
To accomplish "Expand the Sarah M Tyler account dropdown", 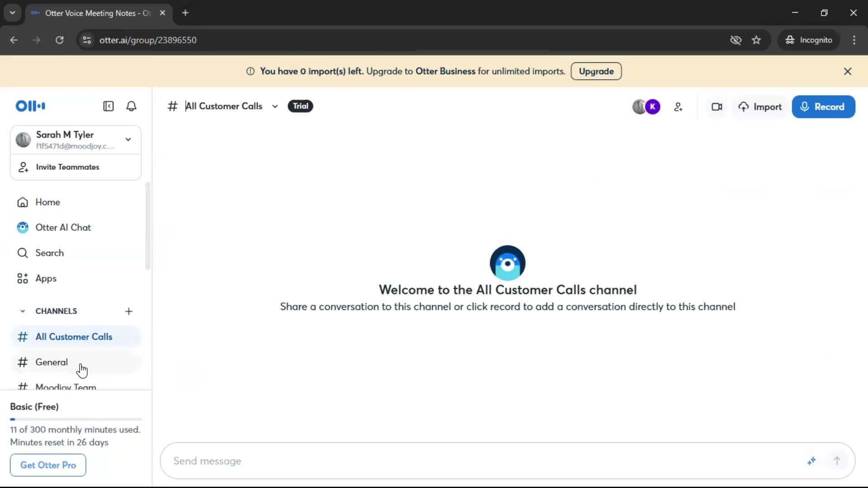I will (128, 140).
